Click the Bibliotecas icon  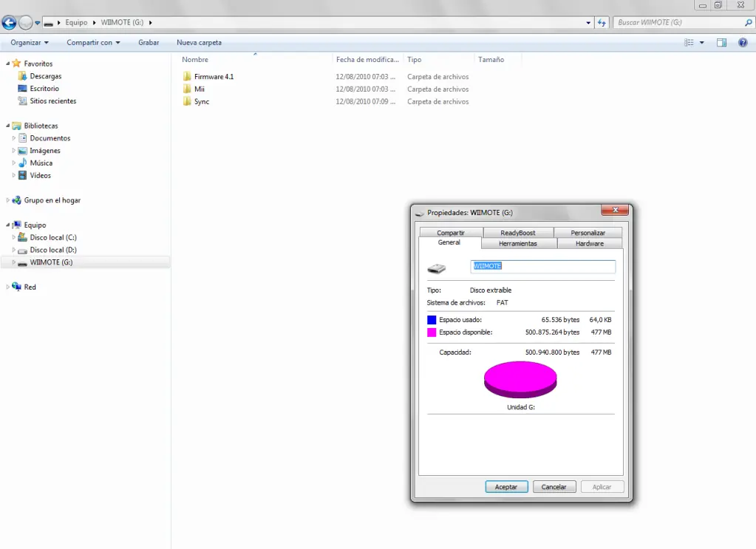coord(17,126)
